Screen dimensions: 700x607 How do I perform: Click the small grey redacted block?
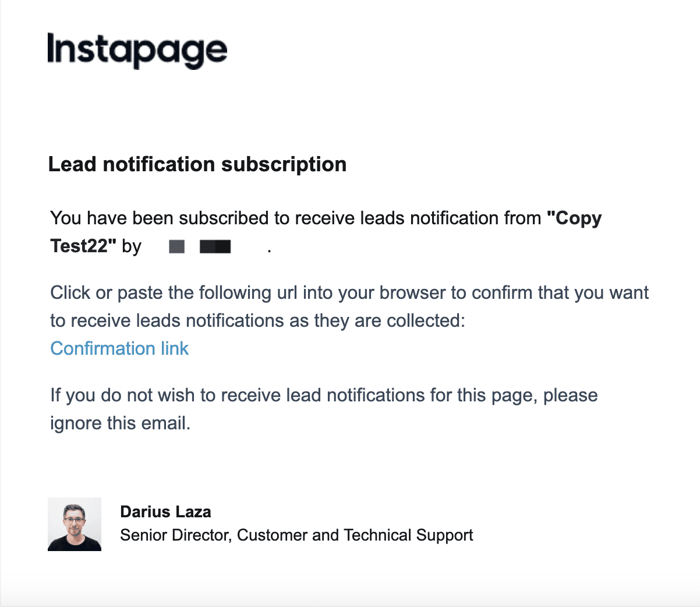(177, 247)
